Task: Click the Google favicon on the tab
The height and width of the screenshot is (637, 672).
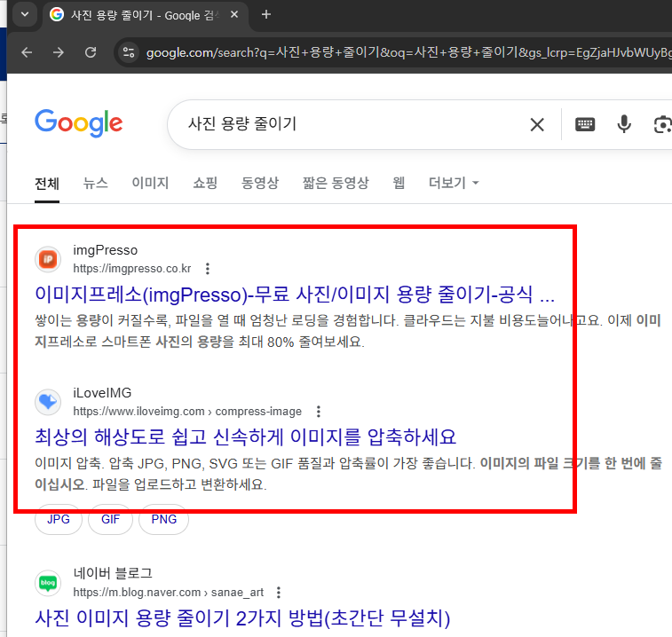Action: coord(57,14)
